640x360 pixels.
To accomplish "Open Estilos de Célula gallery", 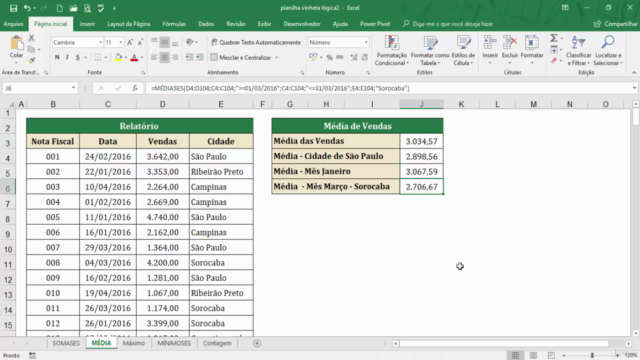I will [x=463, y=51].
